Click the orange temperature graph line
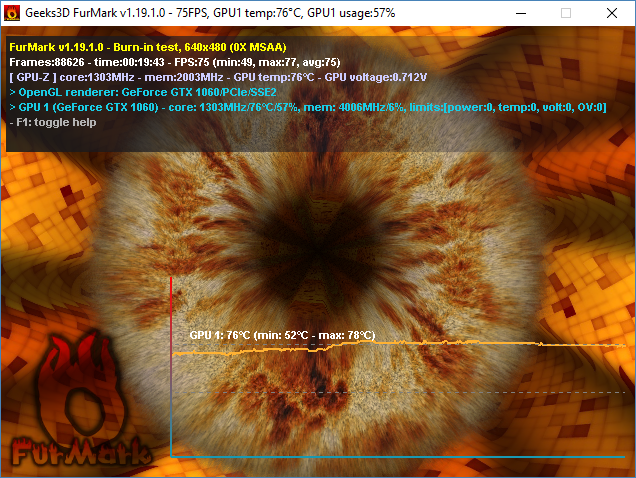Image resolution: width=636 pixels, height=478 pixels. (x=399, y=346)
